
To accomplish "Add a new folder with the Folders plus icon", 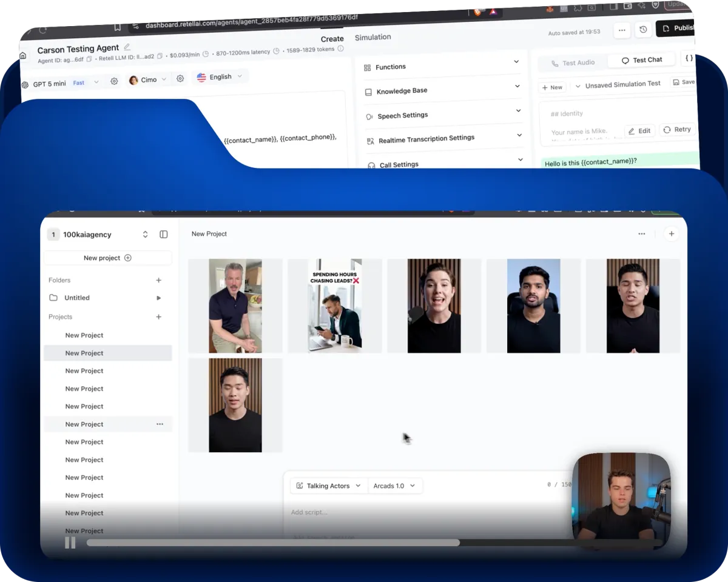I will (159, 280).
